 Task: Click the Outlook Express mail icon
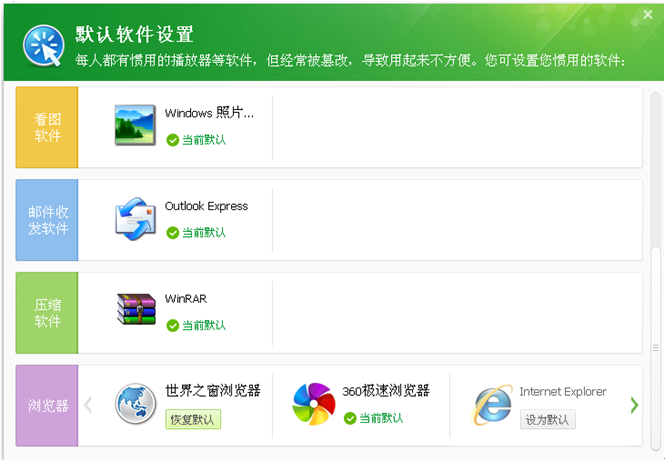click(136, 219)
